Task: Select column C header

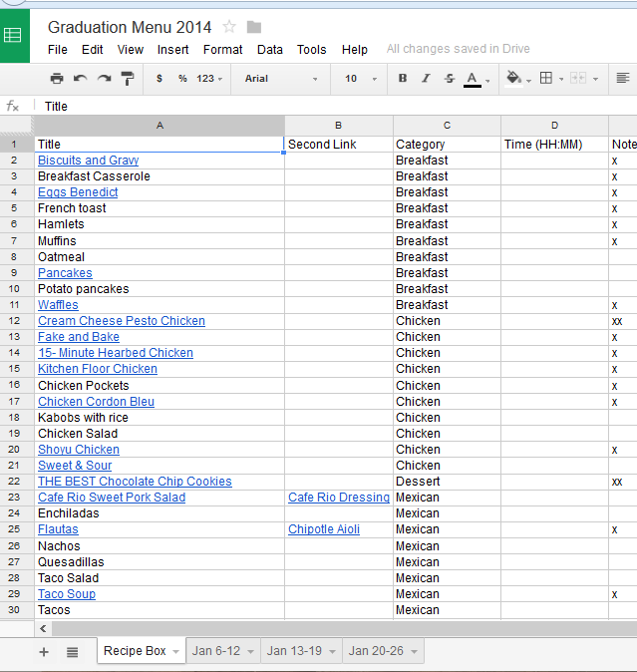Action: click(447, 126)
